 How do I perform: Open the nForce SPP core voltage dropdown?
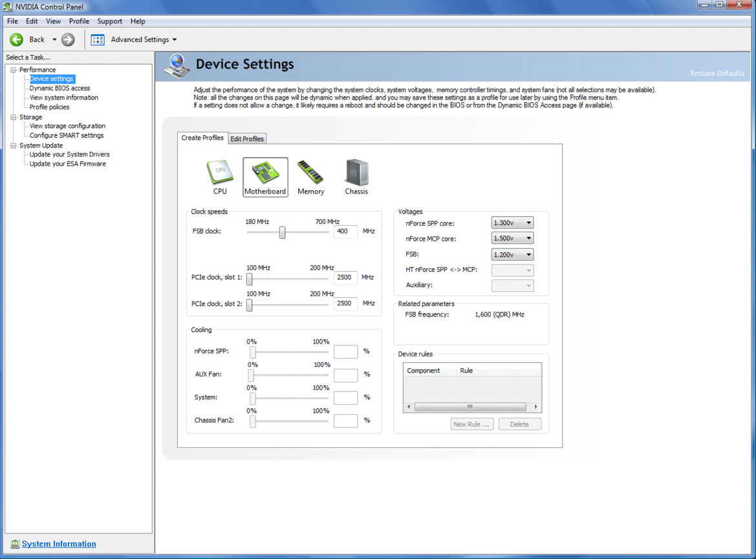(513, 223)
